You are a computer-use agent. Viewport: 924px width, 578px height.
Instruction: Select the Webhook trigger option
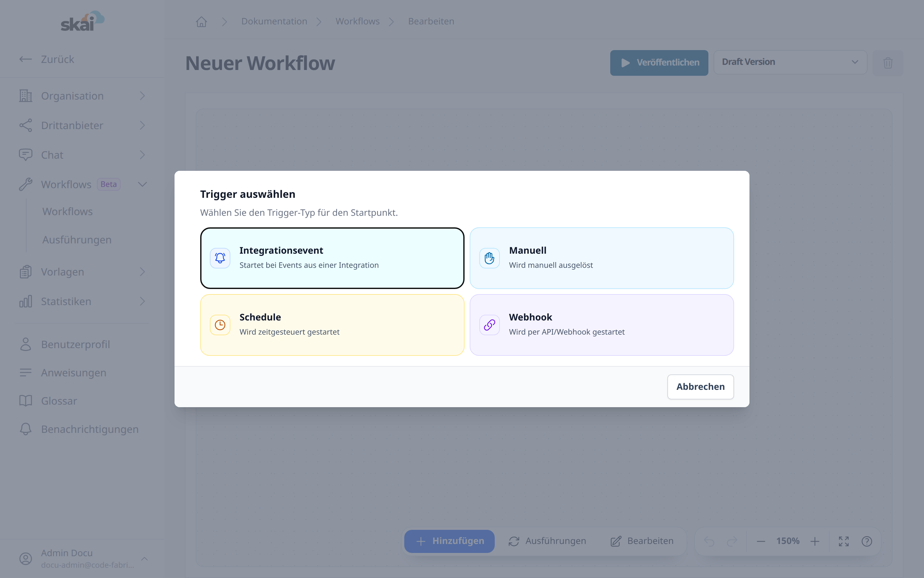602,325
